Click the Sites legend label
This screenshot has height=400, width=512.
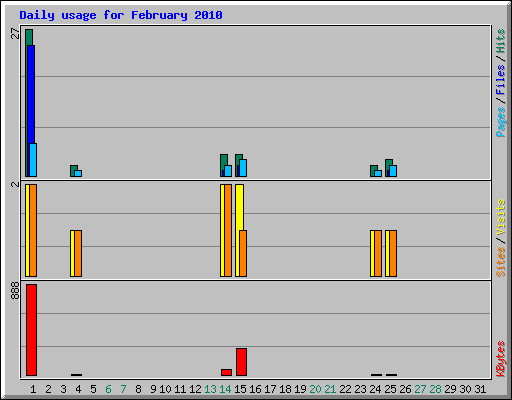coord(500,262)
